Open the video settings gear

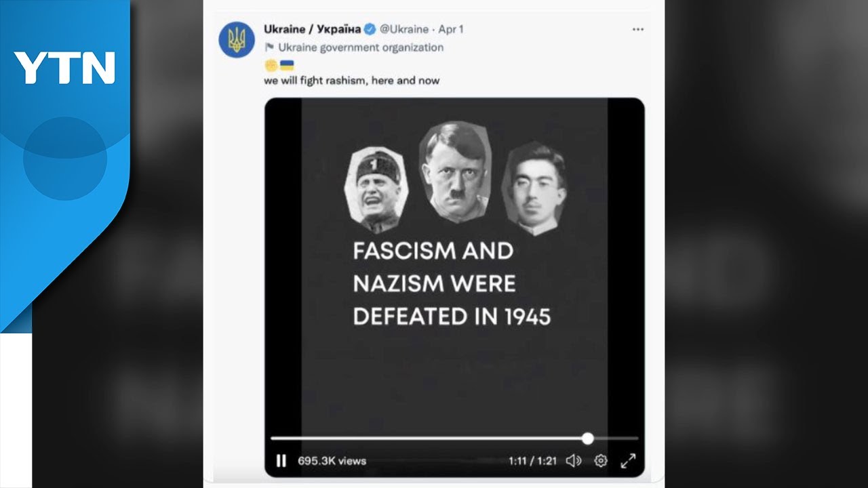pos(601,461)
